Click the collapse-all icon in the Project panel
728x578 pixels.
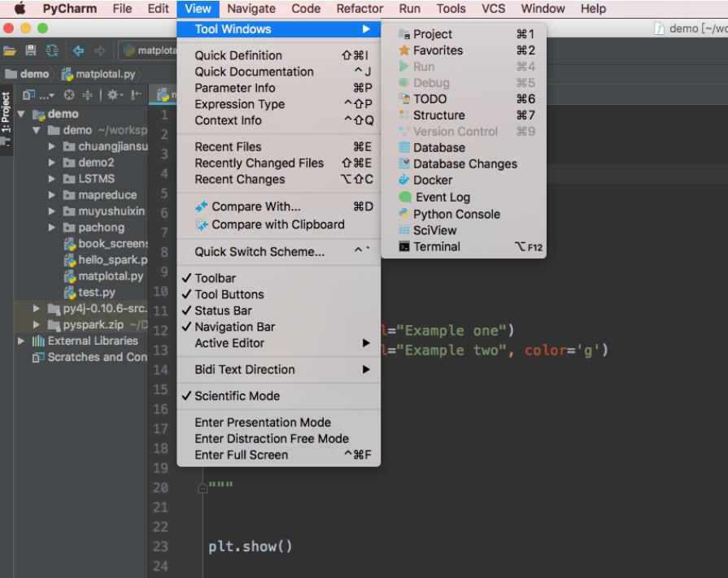click(x=87, y=94)
